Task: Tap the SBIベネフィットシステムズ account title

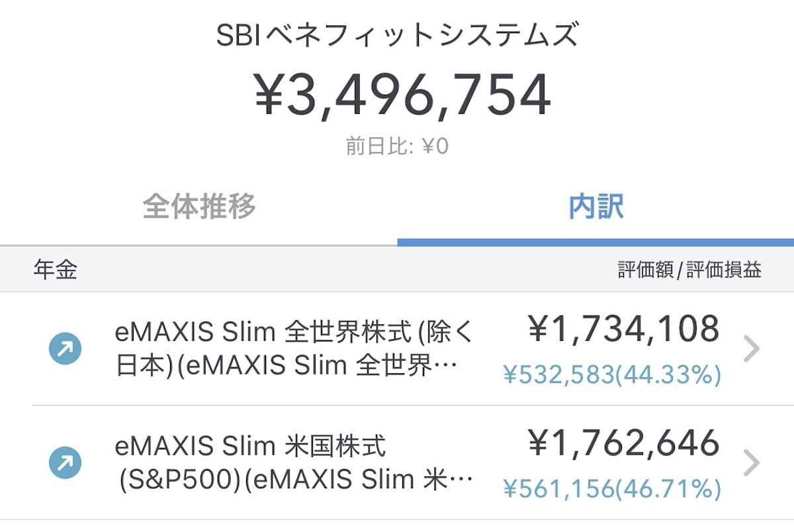Action: [x=397, y=36]
